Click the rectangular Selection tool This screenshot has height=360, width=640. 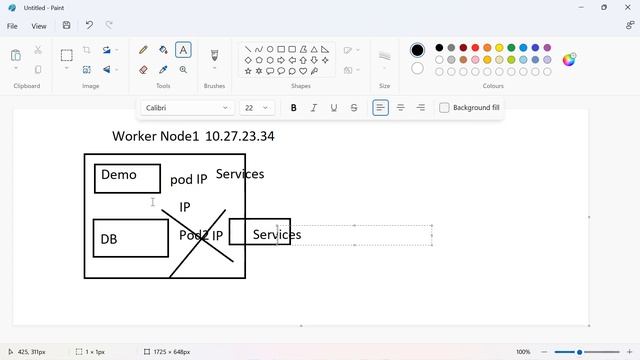click(67, 55)
